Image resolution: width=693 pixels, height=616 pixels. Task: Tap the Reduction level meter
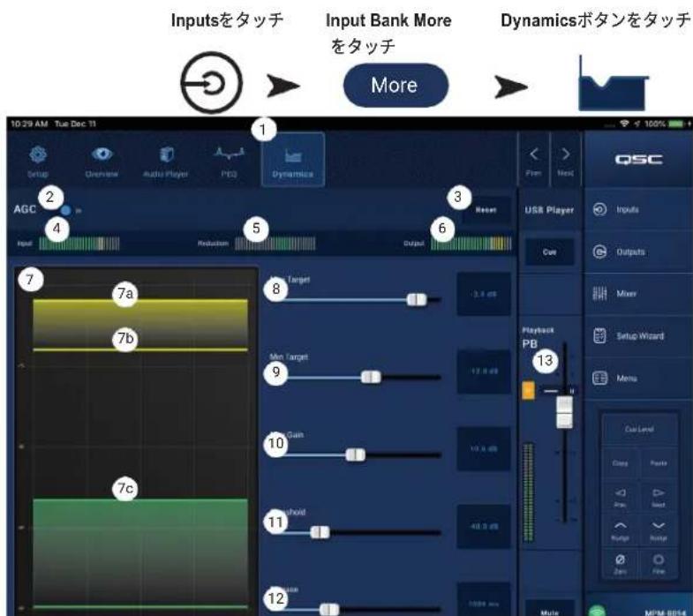pos(275,244)
